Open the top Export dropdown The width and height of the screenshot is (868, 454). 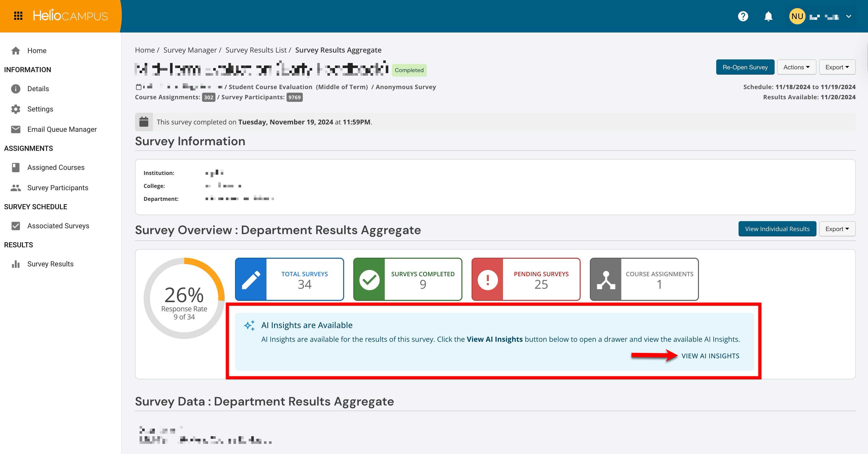837,67
